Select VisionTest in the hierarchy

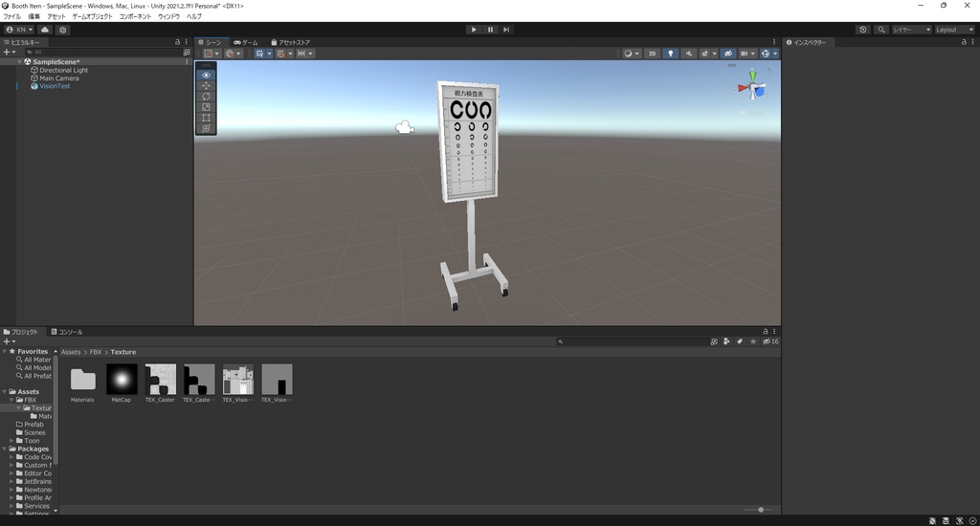click(55, 86)
